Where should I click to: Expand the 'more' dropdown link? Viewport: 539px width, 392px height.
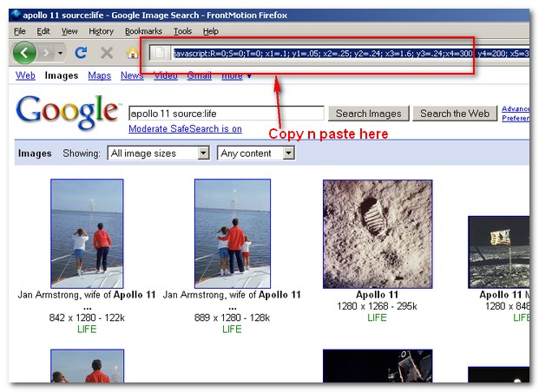(x=236, y=75)
